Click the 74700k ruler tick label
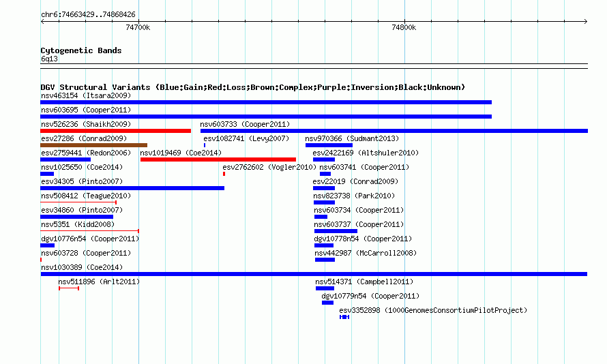The height and width of the screenshot is (364, 607). 138,27
